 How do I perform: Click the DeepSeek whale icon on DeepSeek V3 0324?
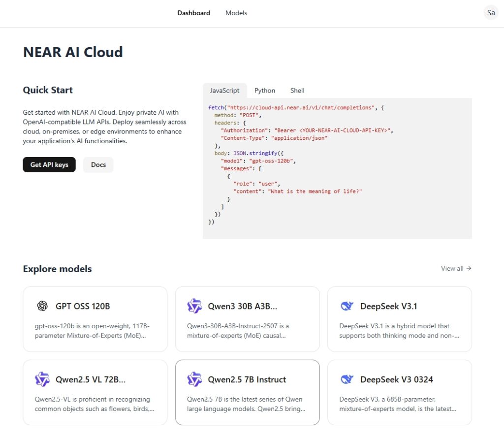click(346, 379)
